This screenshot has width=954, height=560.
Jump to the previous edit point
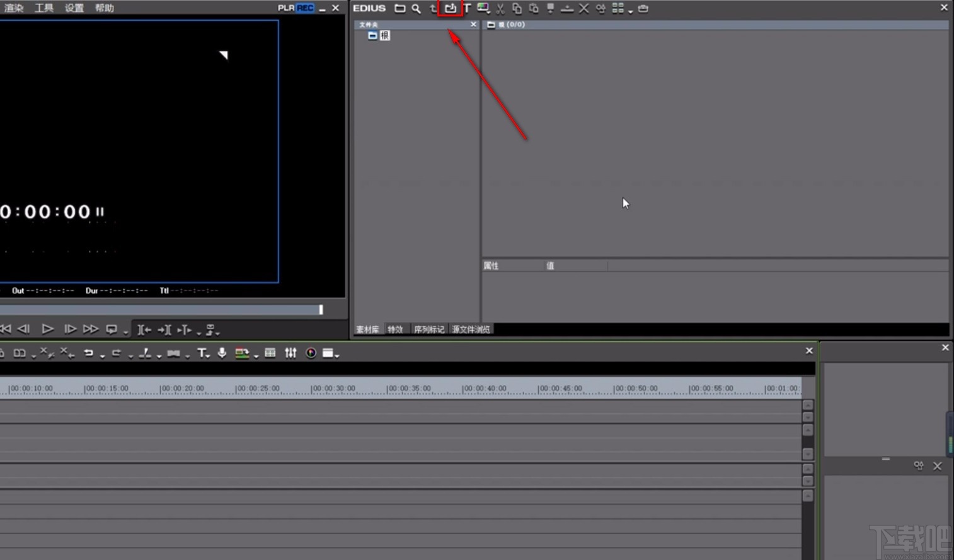pos(144,329)
